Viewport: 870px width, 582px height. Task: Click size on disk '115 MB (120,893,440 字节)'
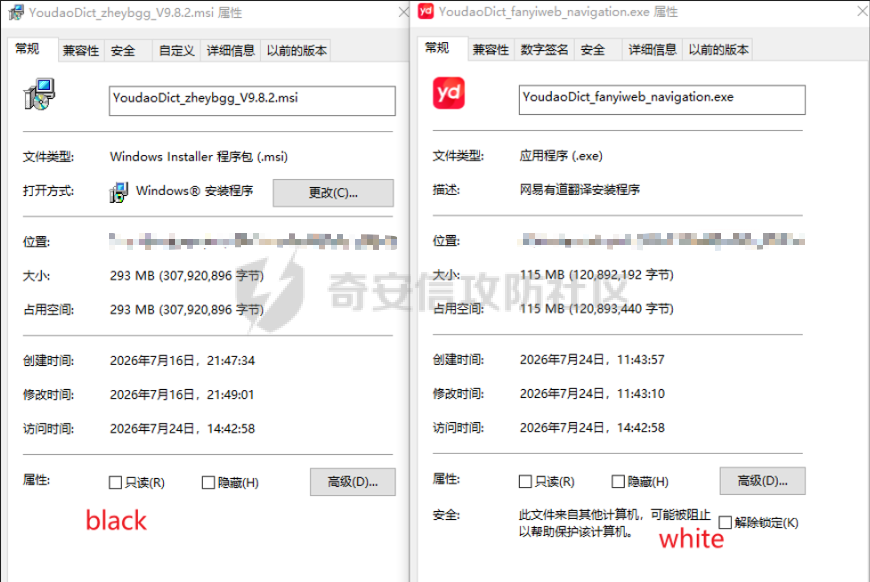tap(596, 308)
